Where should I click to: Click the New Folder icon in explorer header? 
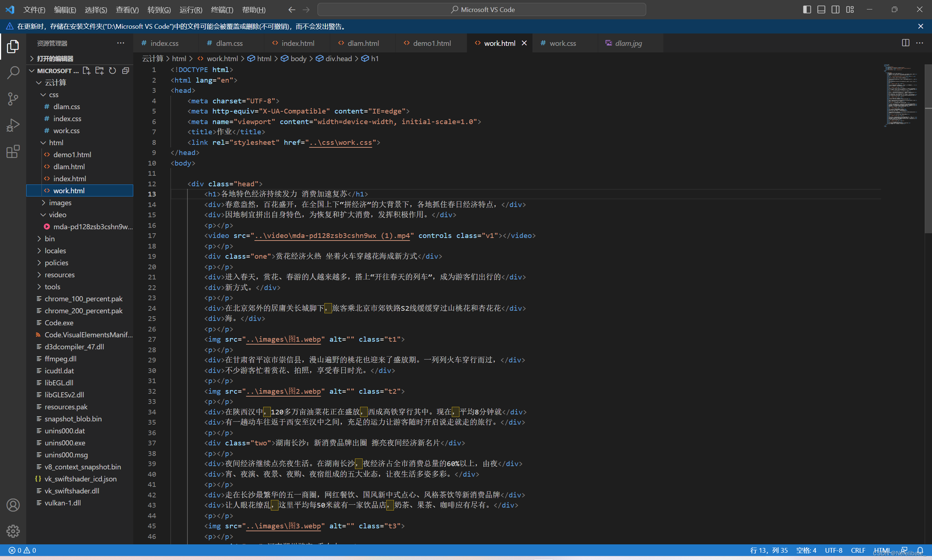(99, 71)
